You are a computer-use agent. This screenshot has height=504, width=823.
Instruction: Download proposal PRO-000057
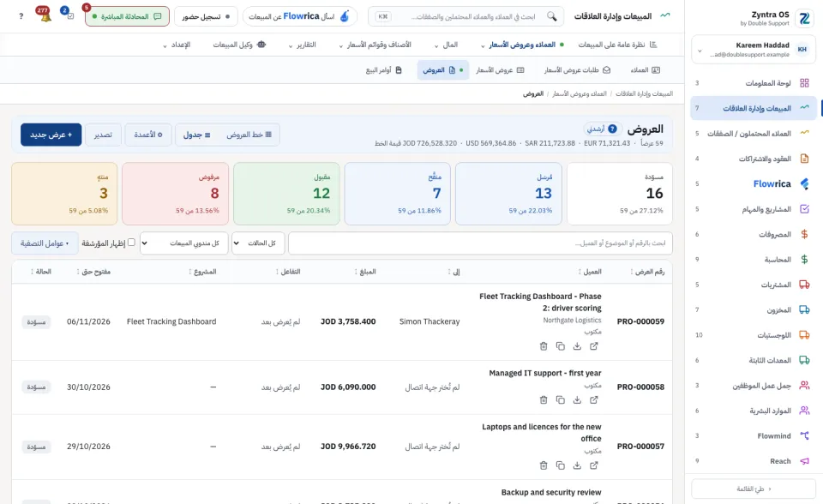(577, 465)
